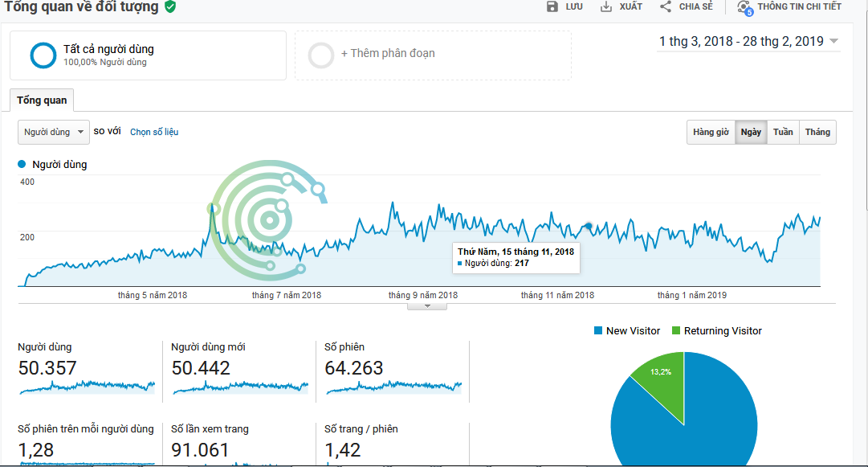Click the sparkline under Người dùng 50.357
The width and height of the screenshot is (868, 467).
tap(87, 387)
